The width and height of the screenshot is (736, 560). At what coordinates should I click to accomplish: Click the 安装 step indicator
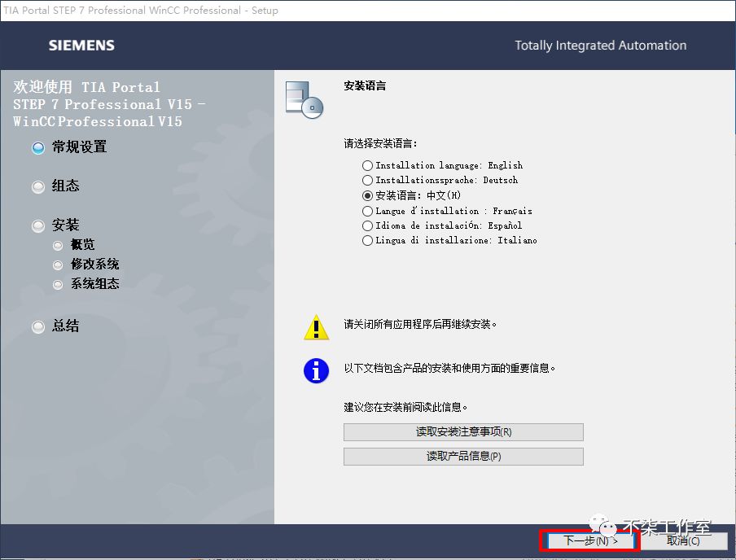pyautogui.click(x=38, y=226)
